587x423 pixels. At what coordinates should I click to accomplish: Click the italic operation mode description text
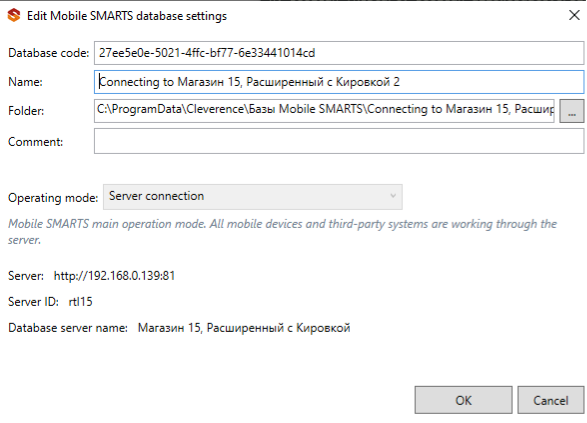(x=283, y=232)
